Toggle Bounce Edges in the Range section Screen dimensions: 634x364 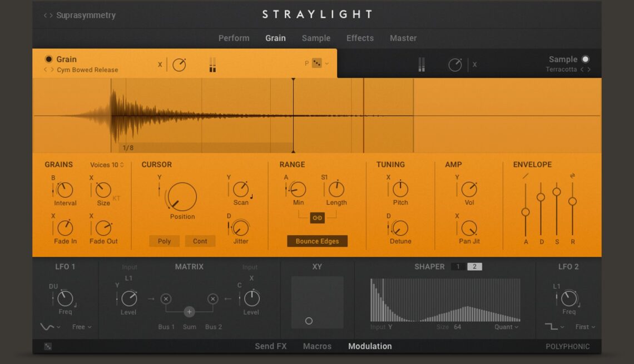coord(318,241)
